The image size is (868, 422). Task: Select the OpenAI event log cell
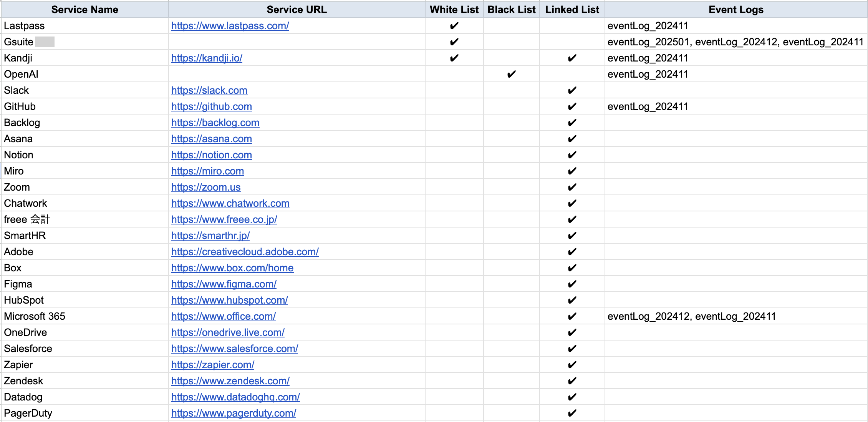click(x=736, y=74)
